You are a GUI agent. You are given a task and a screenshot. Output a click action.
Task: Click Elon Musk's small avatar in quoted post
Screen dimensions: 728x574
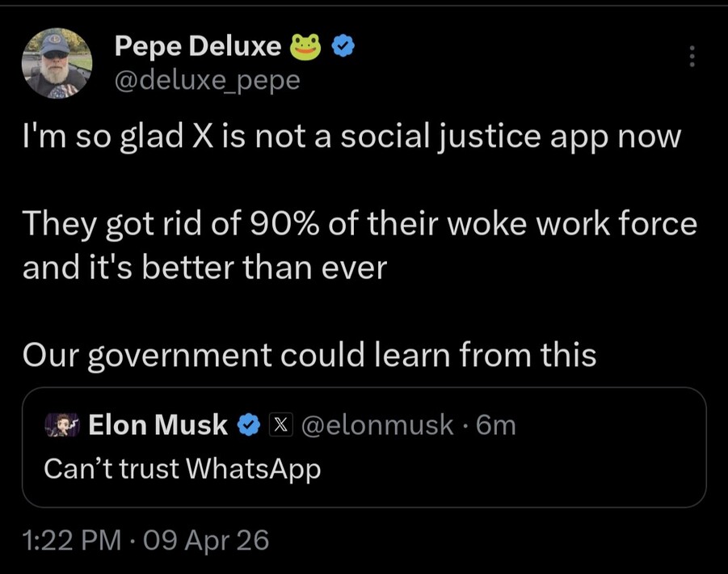[x=61, y=424]
